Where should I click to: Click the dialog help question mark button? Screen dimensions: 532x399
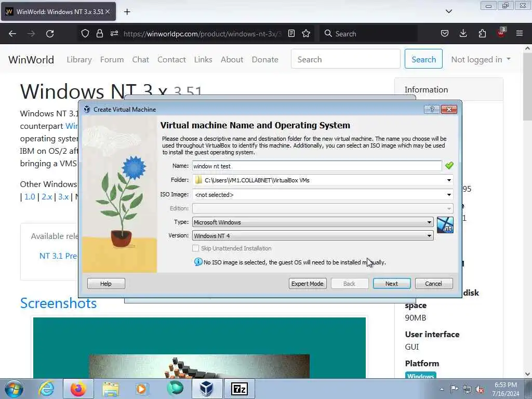pyautogui.click(x=432, y=109)
